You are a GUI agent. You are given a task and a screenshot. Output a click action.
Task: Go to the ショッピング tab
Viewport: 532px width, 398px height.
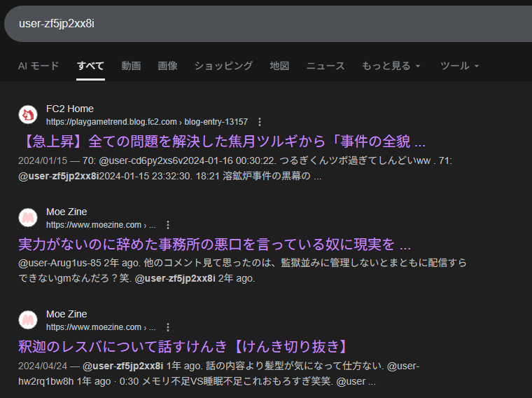(x=223, y=66)
